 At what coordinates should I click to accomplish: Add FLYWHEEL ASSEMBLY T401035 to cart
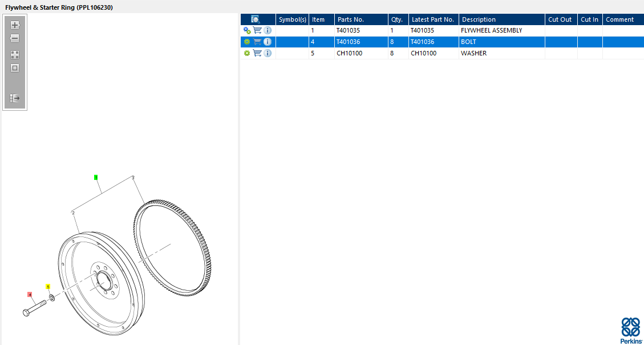click(x=257, y=30)
